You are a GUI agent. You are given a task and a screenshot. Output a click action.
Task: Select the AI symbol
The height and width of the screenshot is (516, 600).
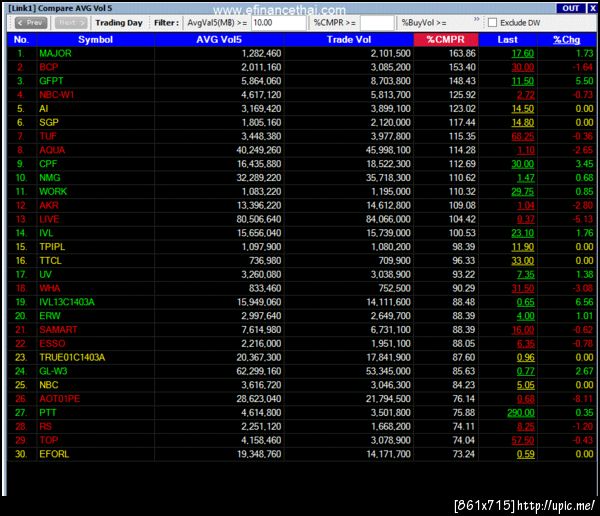pyautogui.click(x=44, y=109)
